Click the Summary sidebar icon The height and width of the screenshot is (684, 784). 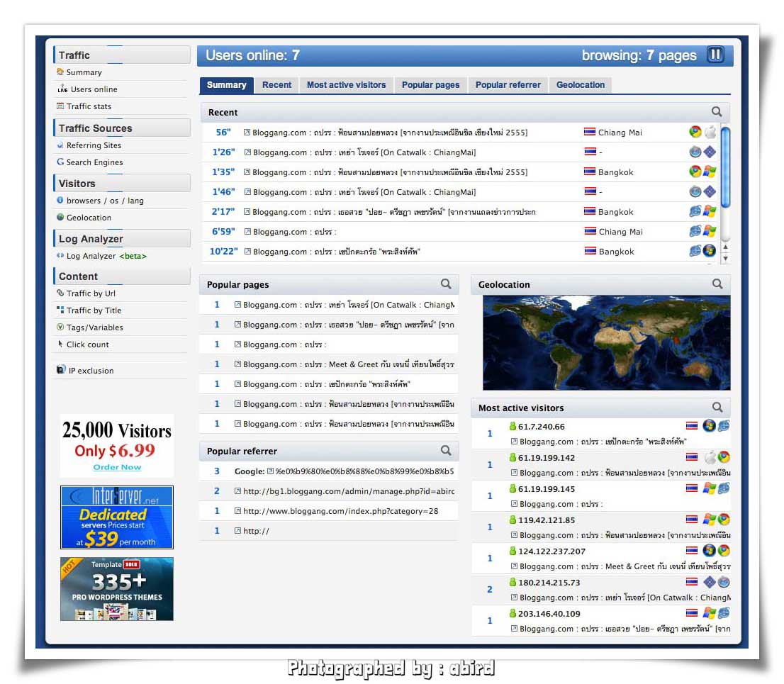[60, 72]
